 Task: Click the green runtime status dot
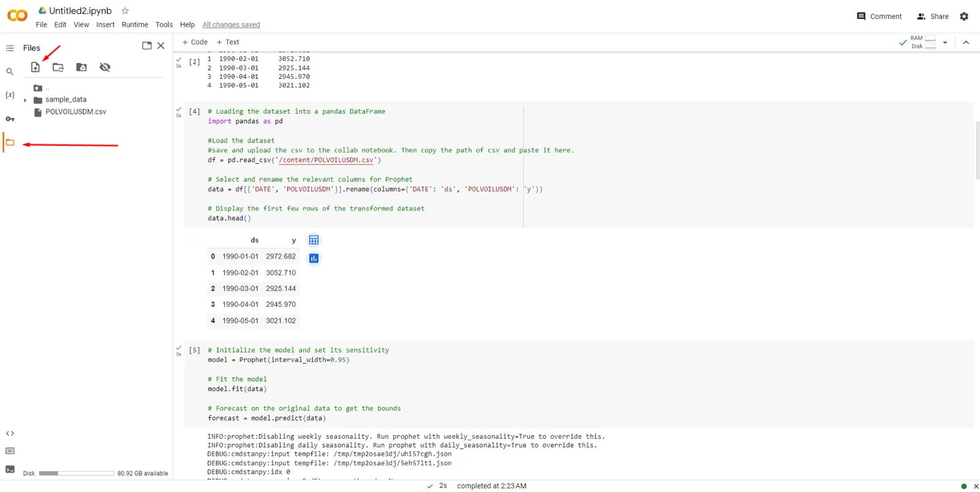(x=964, y=486)
